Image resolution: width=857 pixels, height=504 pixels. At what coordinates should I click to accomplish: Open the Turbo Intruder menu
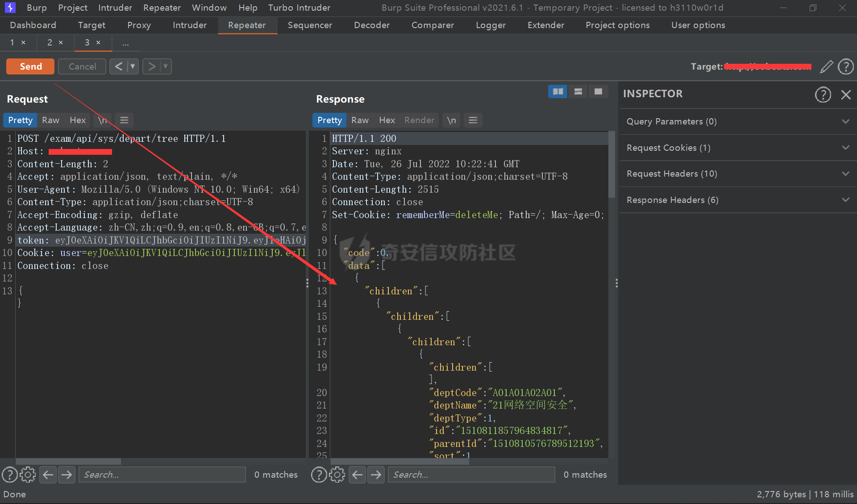click(299, 8)
